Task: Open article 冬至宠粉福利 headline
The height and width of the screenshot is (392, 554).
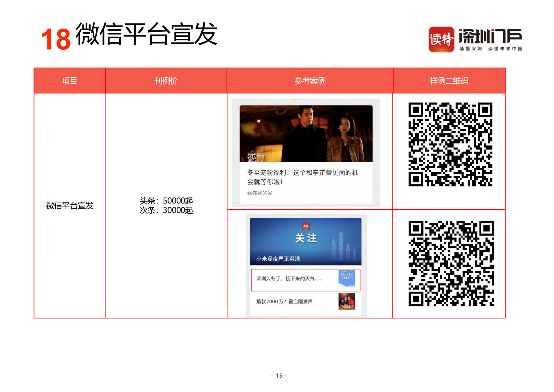Action: point(302,177)
